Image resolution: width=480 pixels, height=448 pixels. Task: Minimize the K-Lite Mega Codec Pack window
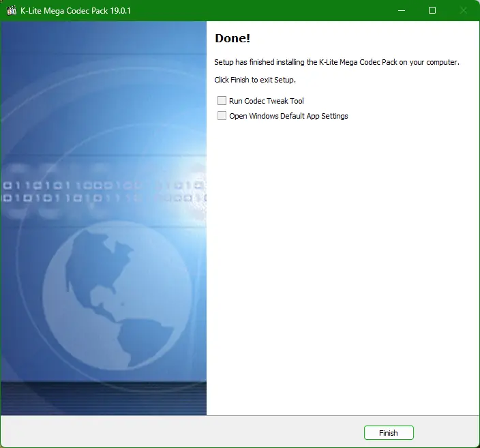click(402, 10)
